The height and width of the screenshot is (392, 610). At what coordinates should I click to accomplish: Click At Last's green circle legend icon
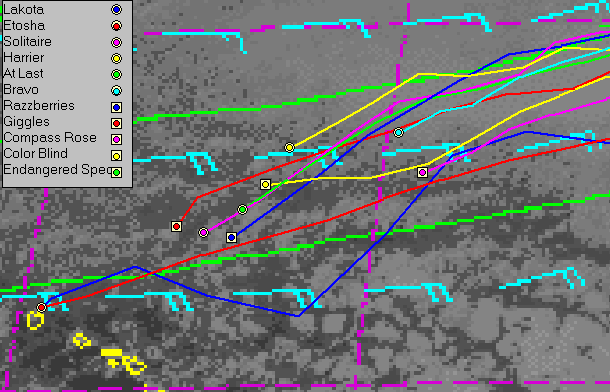pyautogui.click(x=116, y=74)
